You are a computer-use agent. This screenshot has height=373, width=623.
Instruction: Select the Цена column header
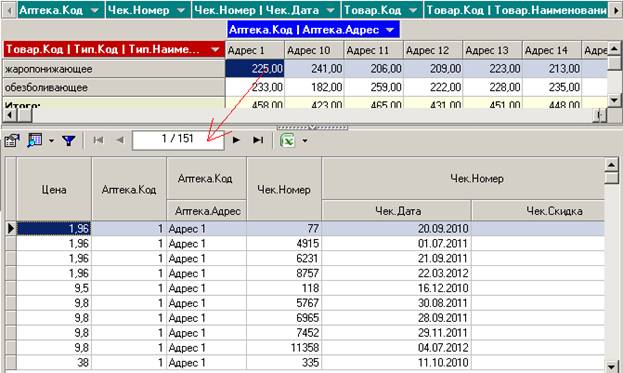click(x=54, y=189)
